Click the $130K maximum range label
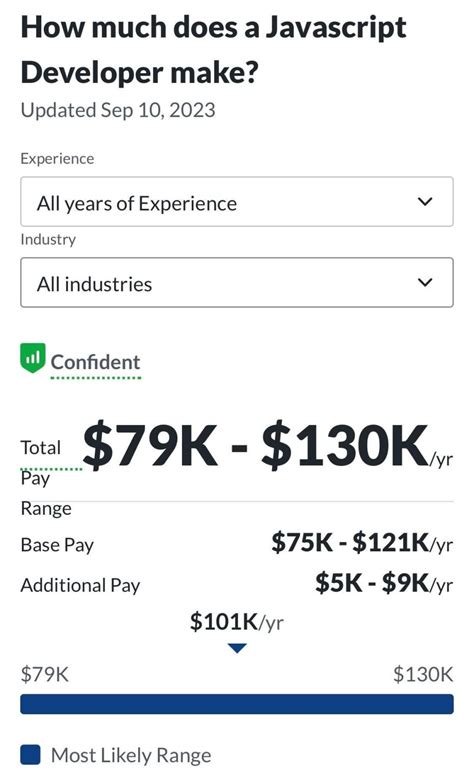 pyautogui.click(x=423, y=674)
